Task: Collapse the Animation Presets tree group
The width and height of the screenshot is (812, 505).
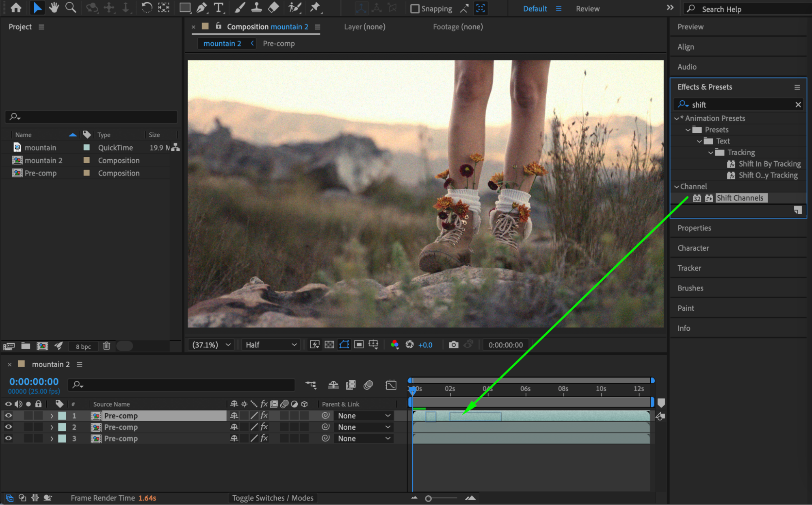Action: (x=677, y=118)
